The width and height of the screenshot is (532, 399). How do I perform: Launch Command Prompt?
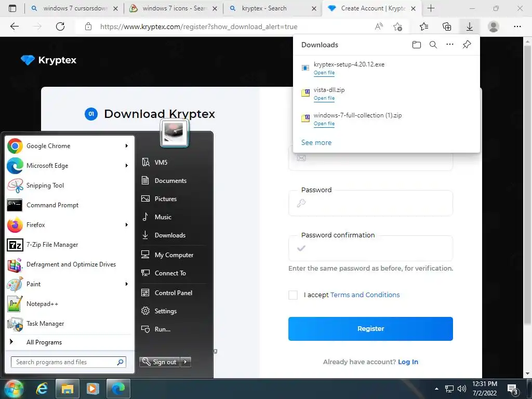point(70,205)
